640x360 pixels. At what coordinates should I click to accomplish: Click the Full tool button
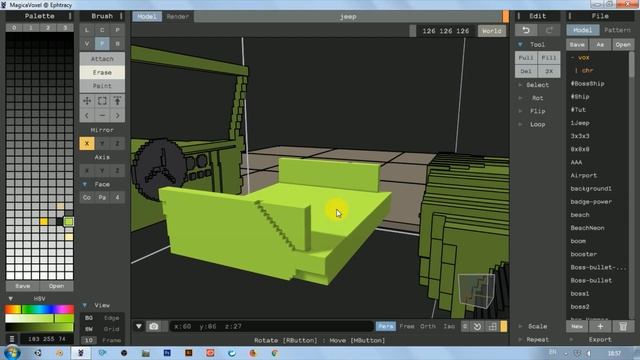point(526,58)
